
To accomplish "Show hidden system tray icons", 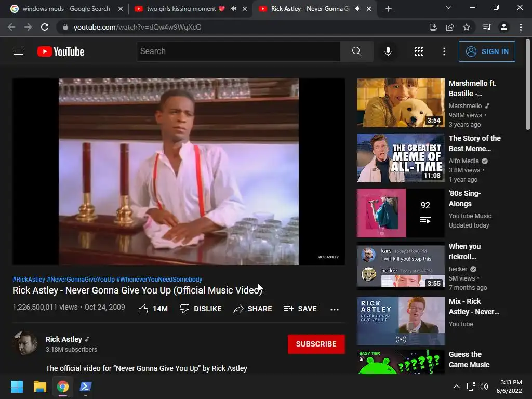I will (x=457, y=387).
